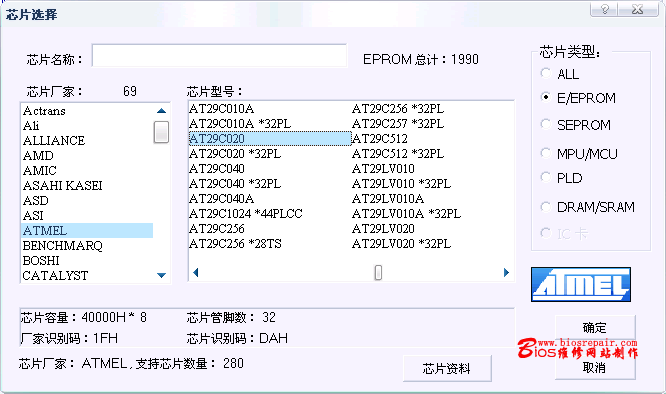The height and width of the screenshot is (394, 666).
Task: Choose chip model AT29LV020 *32PL
Action: click(401, 244)
